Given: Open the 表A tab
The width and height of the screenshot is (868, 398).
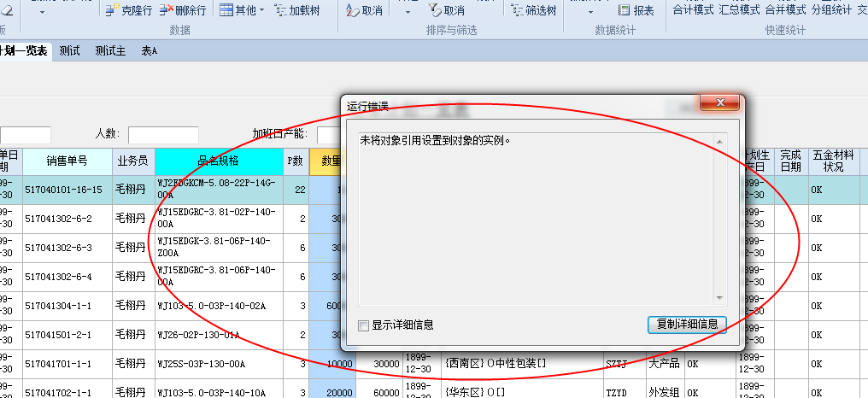Looking at the screenshot, I should [149, 51].
